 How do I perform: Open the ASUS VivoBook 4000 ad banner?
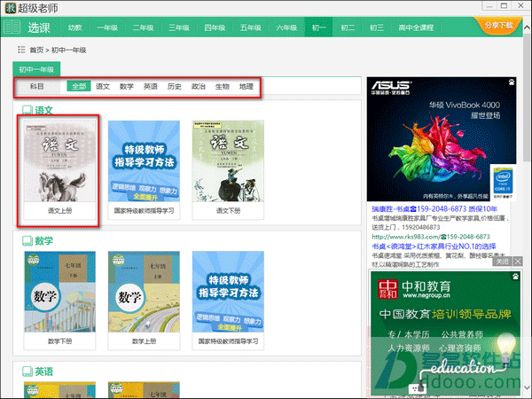[x=442, y=139]
